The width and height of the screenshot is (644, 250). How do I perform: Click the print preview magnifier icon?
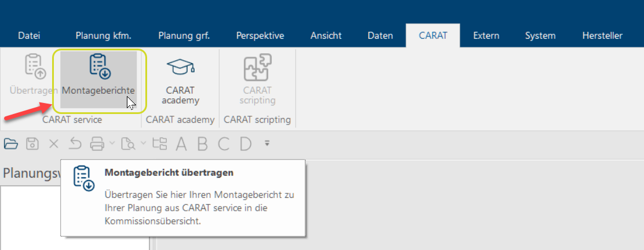coord(129,144)
